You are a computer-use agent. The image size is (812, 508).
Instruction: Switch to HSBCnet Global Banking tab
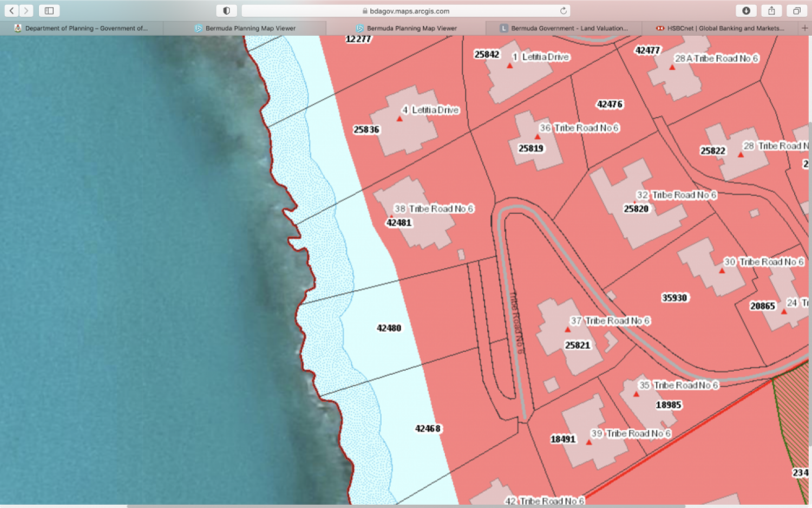[x=720, y=28]
